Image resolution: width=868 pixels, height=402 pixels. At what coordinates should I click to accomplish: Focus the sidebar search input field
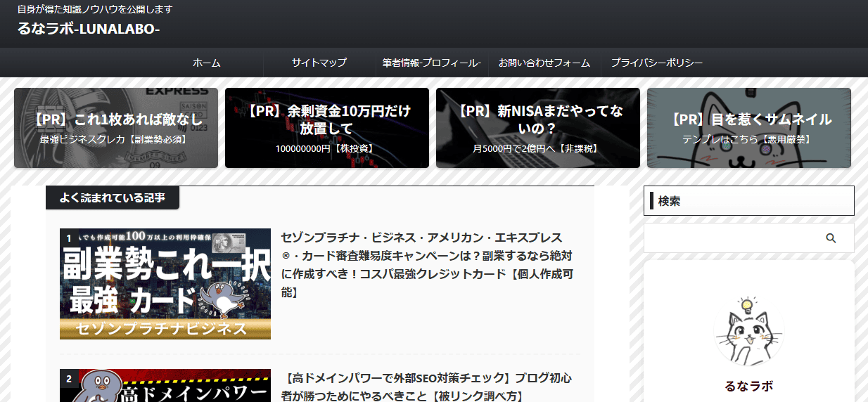click(x=732, y=238)
